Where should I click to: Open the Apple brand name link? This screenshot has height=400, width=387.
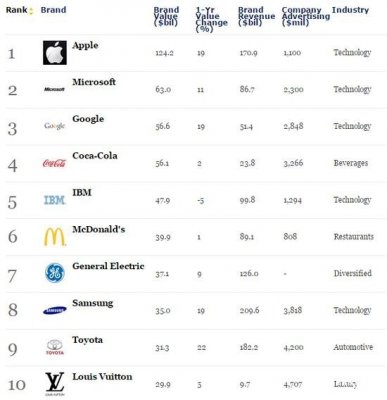tap(85, 45)
